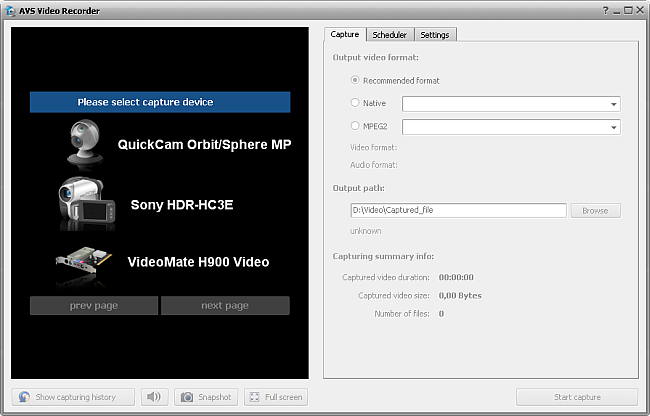Click the QuickCam Orbit/Sphere MP device name
650x416 pixels.
204,145
